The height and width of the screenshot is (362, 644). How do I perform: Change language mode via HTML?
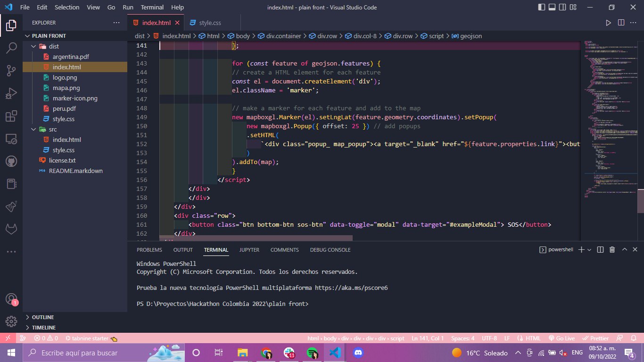point(529,338)
